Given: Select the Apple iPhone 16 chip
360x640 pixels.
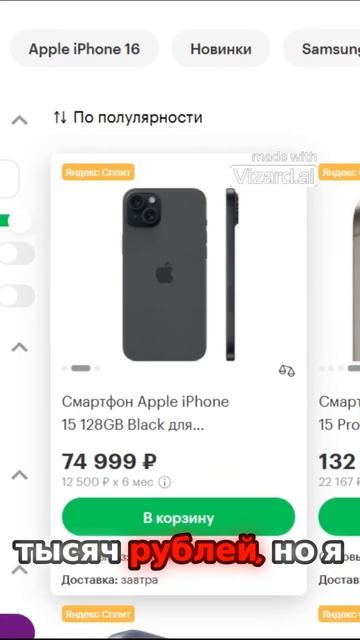Looking at the screenshot, I should coord(84,49).
